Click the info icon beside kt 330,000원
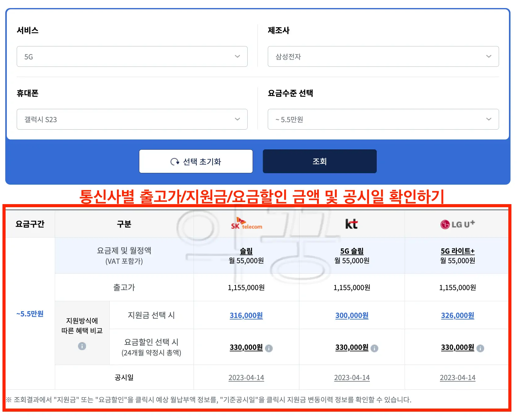 coord(375,348)
